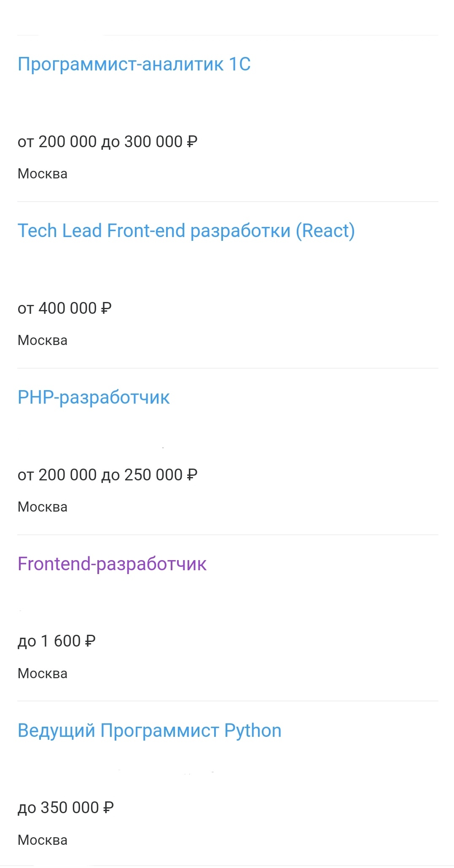Viewport: 454px width, 868px height.
Task: Click Москва under Программист-аналитик 1С
Action: [x=43, y=174]
